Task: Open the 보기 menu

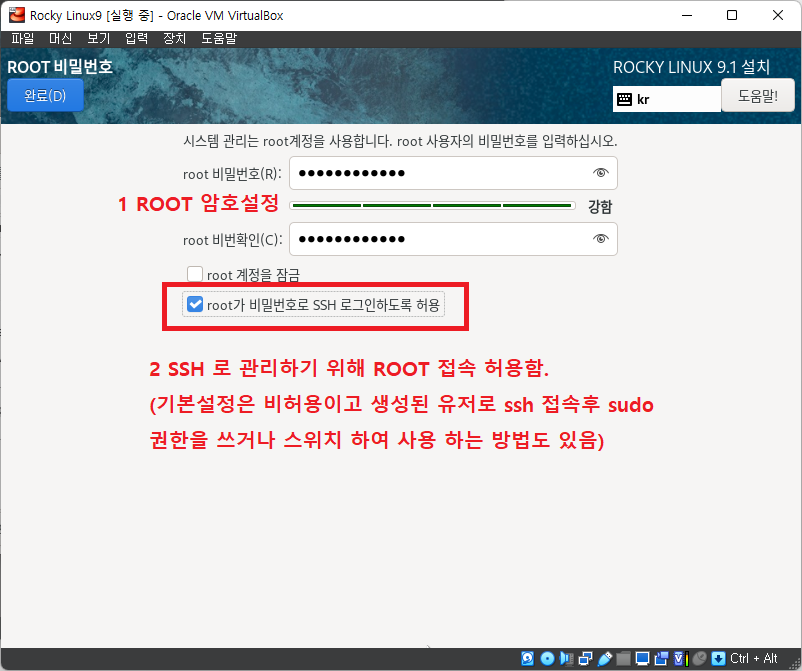Action: 98,38
